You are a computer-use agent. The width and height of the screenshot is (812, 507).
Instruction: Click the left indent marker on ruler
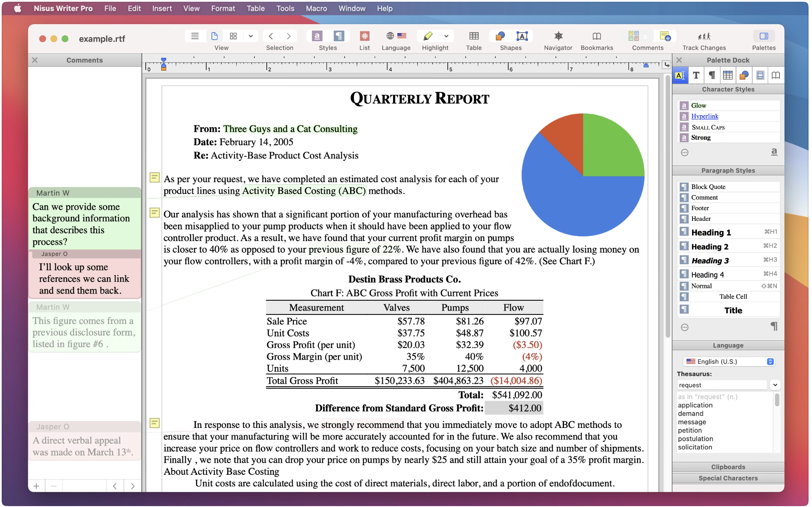[164, 67]
